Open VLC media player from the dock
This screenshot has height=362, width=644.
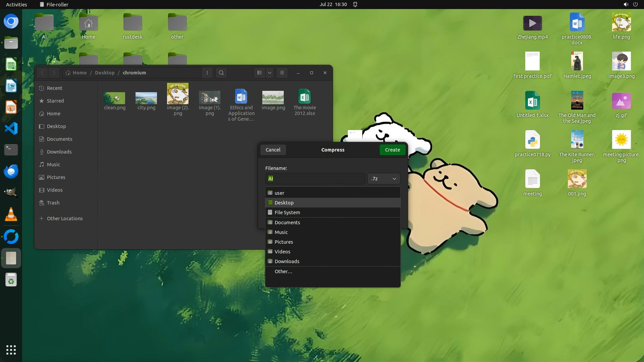tap(11, 215)
